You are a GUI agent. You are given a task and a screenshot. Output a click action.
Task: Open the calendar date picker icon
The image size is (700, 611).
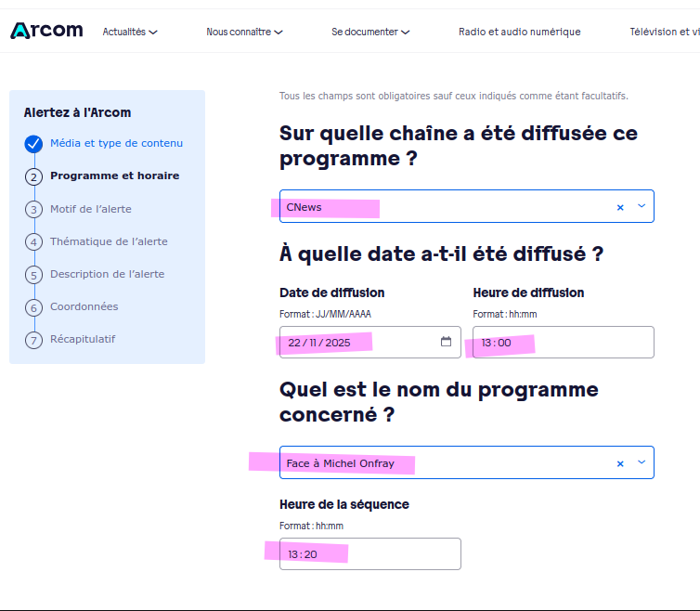tap(446, 342)
